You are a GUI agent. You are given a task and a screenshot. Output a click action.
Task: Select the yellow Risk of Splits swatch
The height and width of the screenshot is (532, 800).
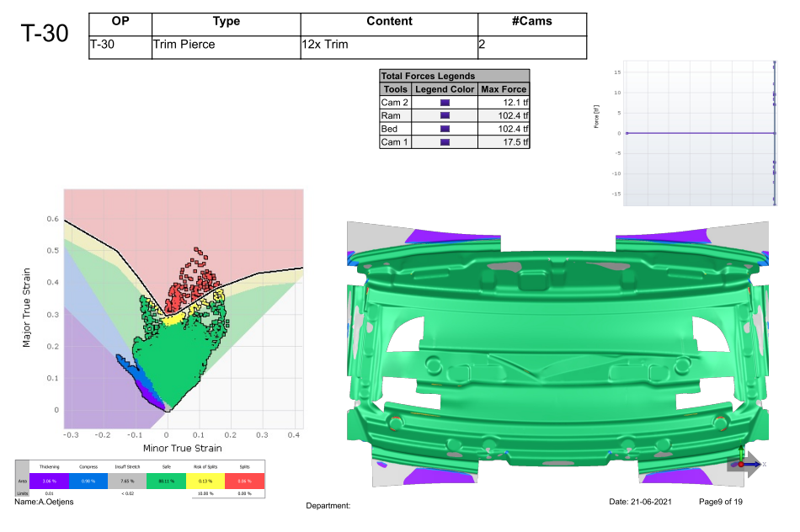(x=205, y=481)
